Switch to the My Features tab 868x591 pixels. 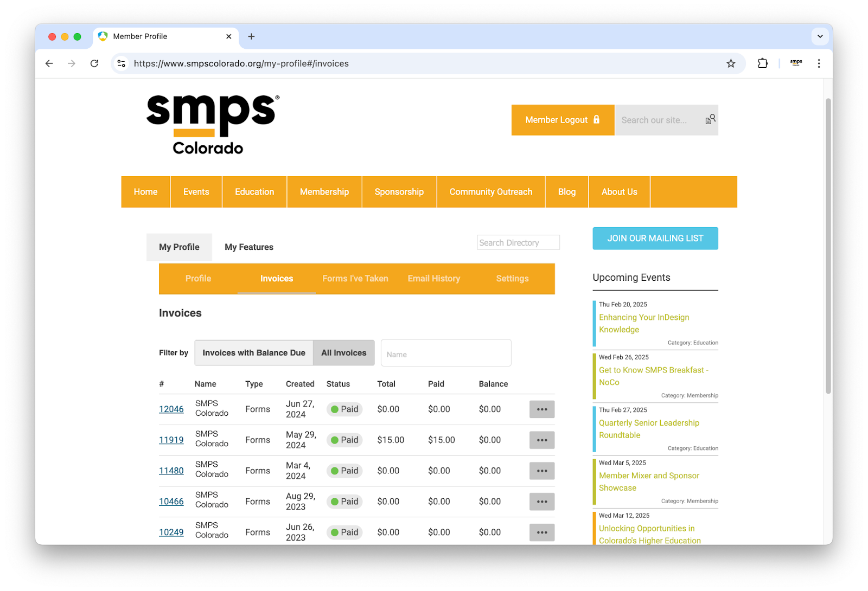point(249,247)
